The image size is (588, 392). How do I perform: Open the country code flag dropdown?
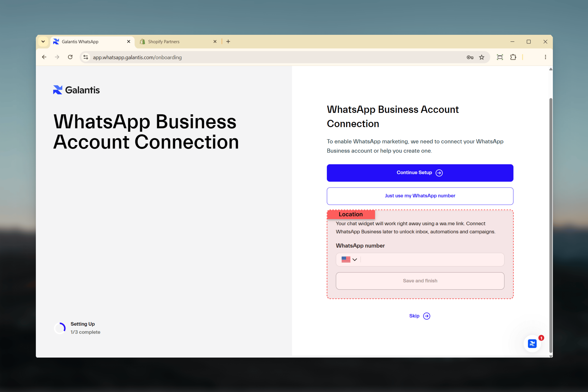point(349,259)
